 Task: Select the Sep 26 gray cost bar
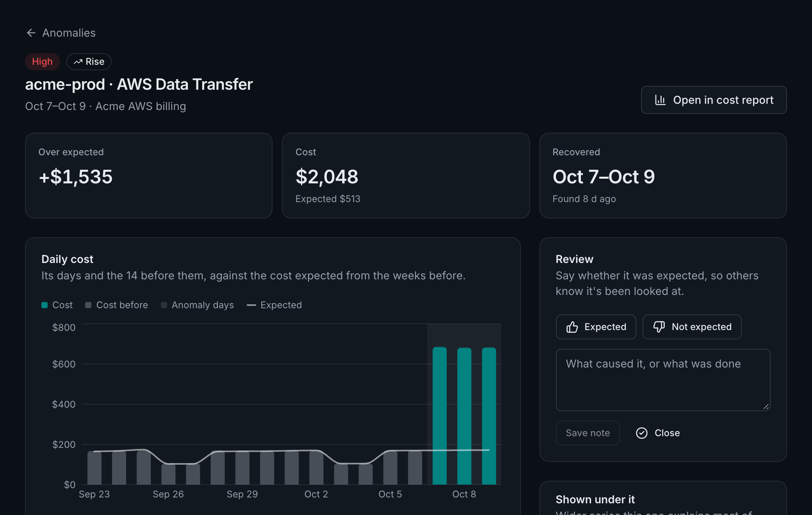point(168,474)
